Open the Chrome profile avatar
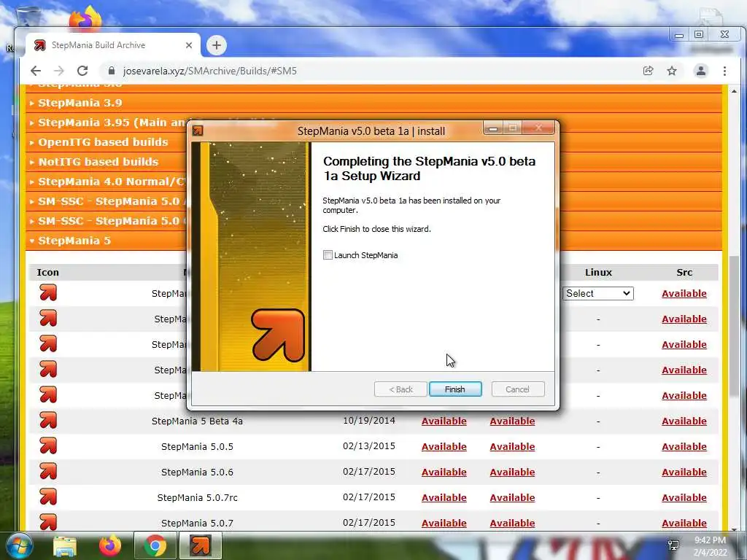 [x=701, y=71]
